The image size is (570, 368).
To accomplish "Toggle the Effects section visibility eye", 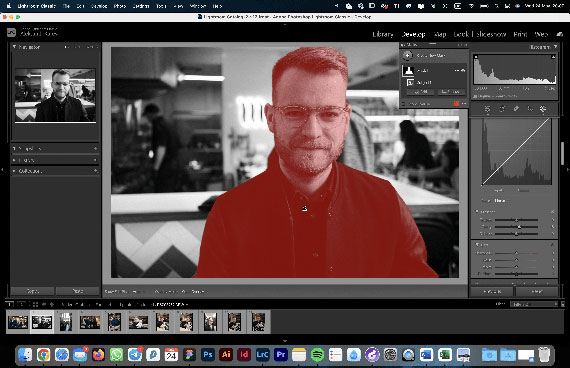I will point(552,212).
